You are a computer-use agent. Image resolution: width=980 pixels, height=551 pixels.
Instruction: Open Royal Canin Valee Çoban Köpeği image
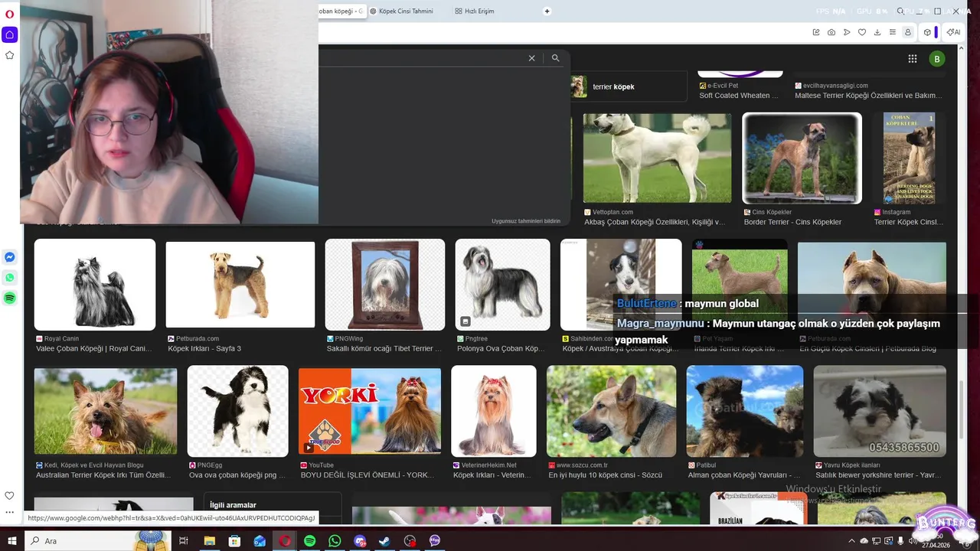[95, 285]
